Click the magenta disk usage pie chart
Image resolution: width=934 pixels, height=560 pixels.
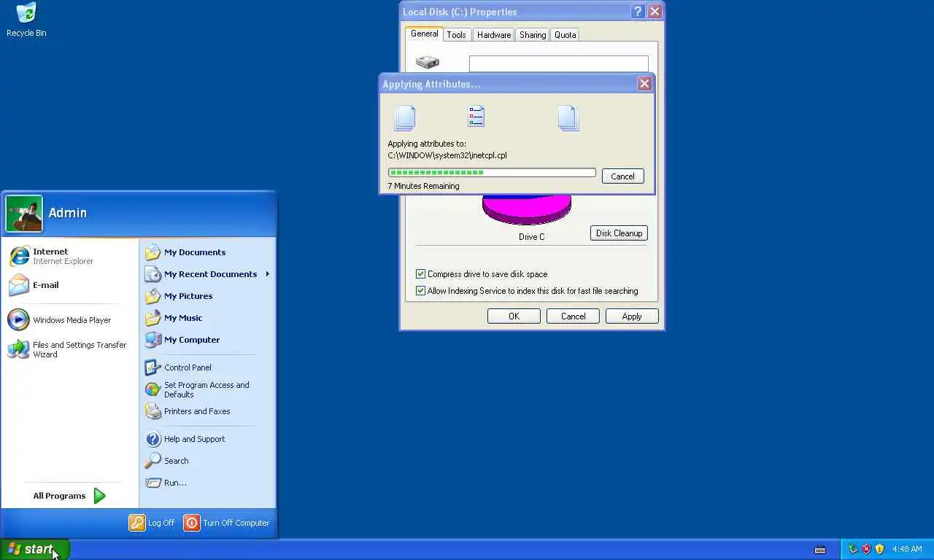pos(527,210)
